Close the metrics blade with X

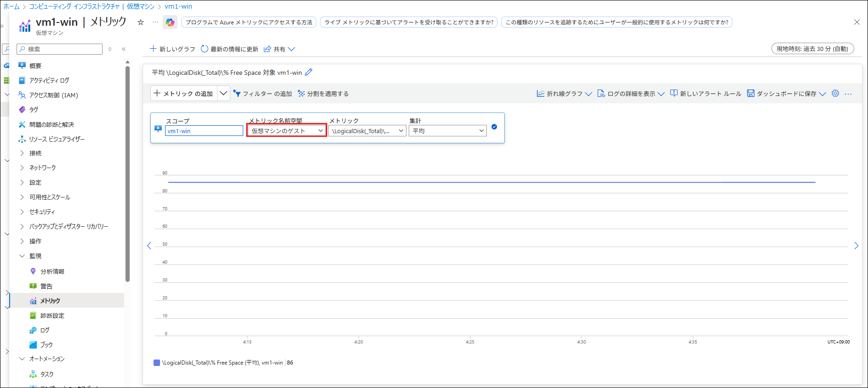857,22
